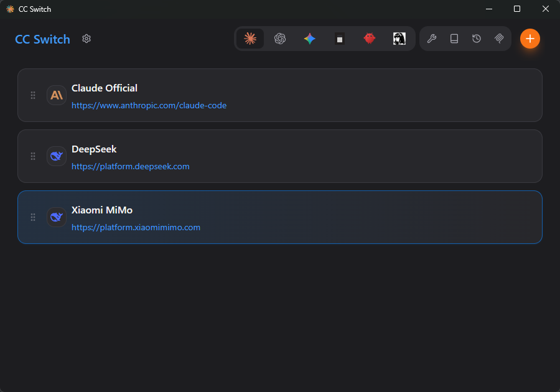Open the anthropic.com/claude-code link
Screen dimensions: 560x392
click(149, 106)
